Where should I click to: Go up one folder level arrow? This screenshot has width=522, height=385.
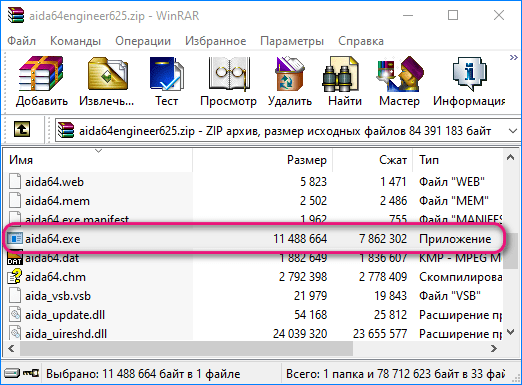click(x=22, y=129)
